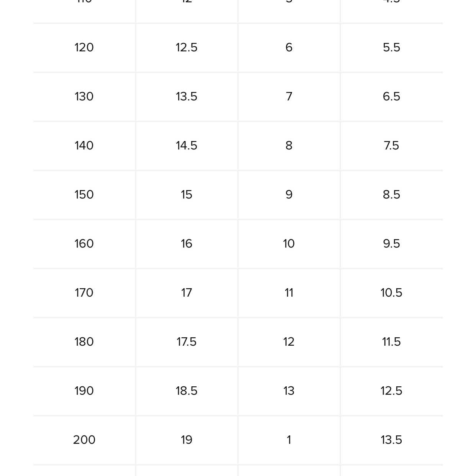Screen dimensions: 476x476
Task: Click the 14.5 cell
Action: point(187,146)
